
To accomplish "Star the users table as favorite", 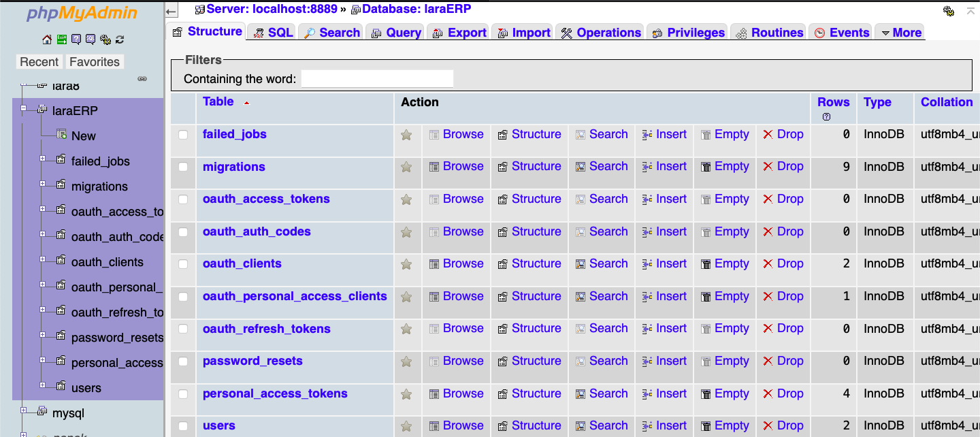I will (x=406, y=426).
